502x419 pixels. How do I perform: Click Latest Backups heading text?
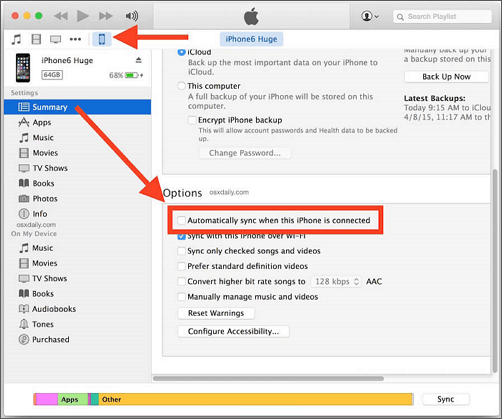[435, 98]
